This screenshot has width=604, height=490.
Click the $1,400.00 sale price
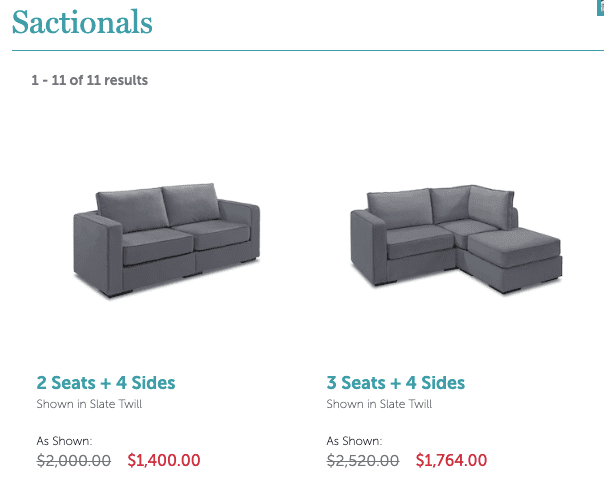(164, 460)
